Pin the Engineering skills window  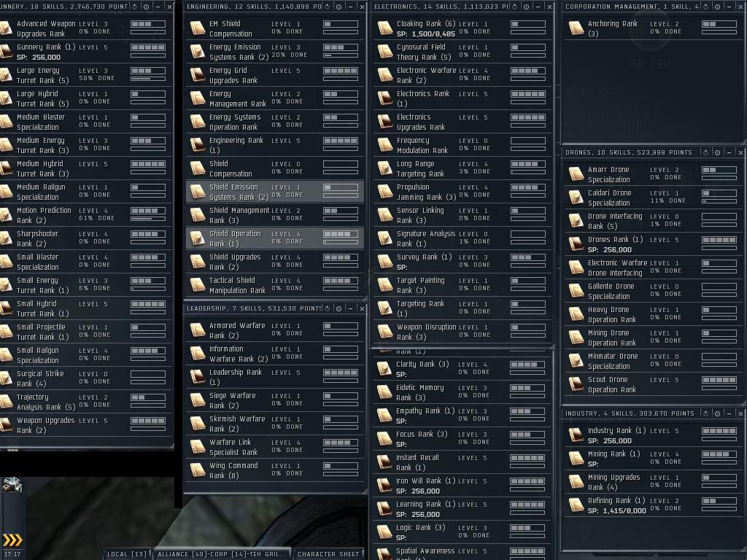338,7
